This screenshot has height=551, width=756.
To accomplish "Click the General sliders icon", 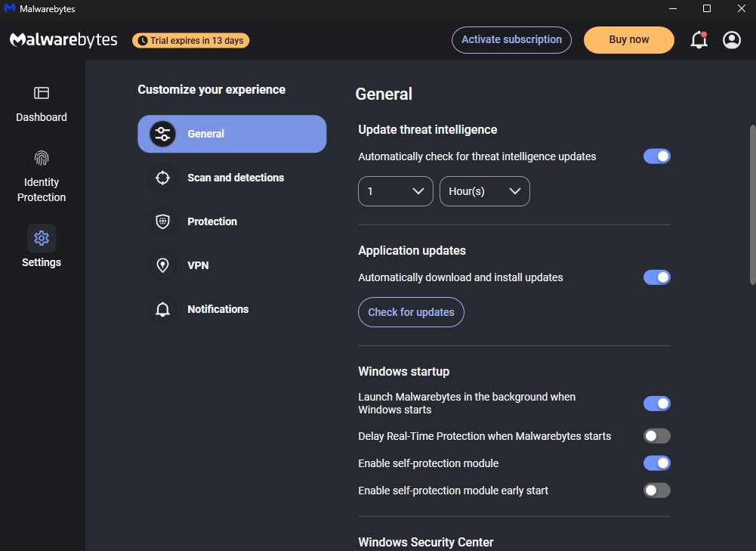I will tap(162, 134).
